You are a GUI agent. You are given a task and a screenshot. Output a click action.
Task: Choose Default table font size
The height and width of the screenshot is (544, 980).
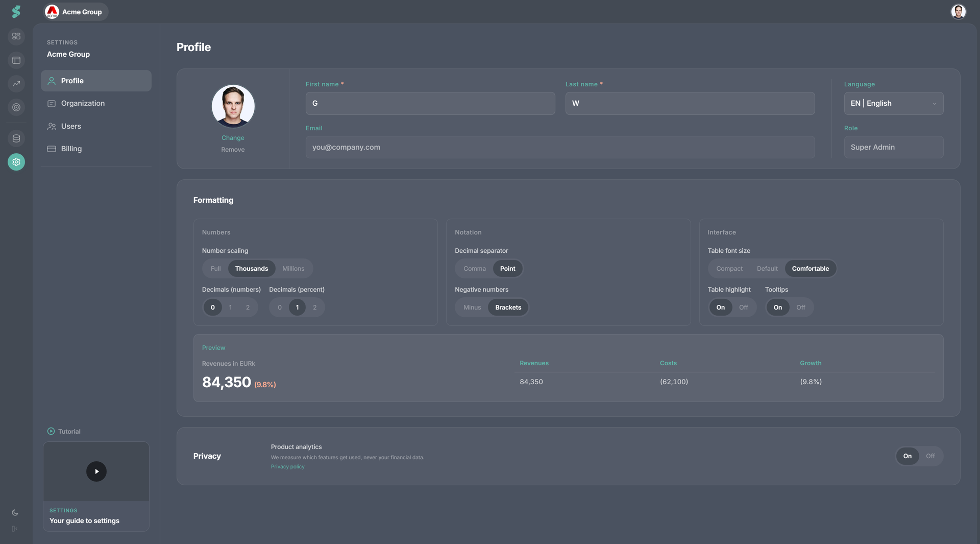pyautogui.click(x=767, y=269)
